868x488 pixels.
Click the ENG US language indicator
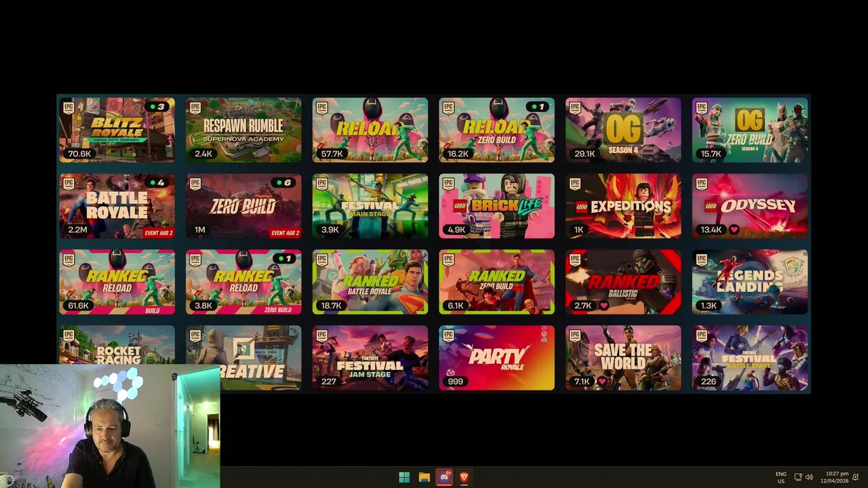tap(781, 477)
